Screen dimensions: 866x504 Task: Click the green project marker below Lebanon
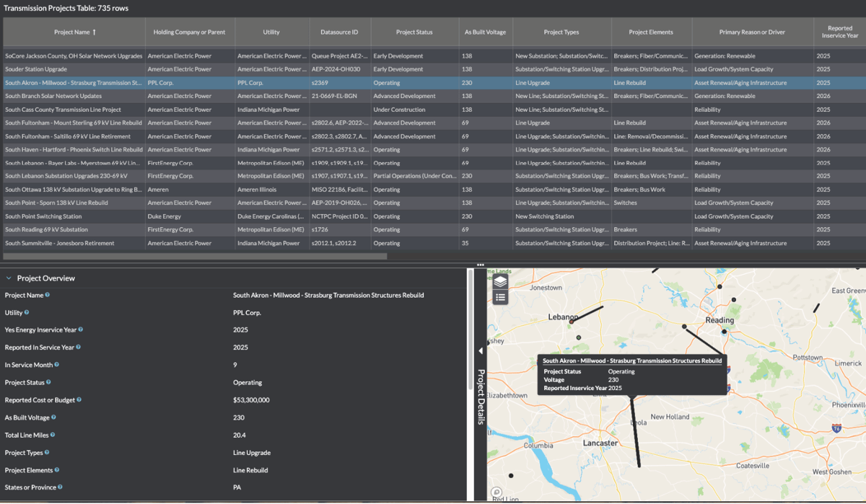(x=579, y=337)
